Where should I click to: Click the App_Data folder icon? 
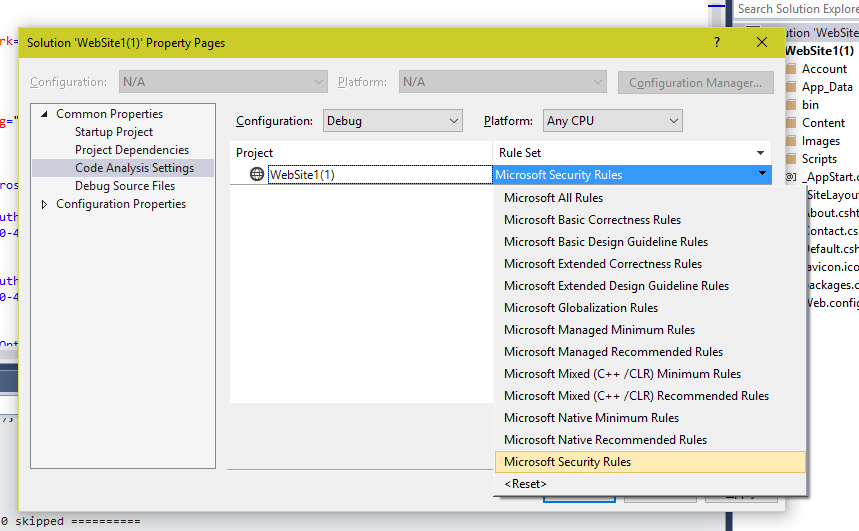(x=791, y=87)
